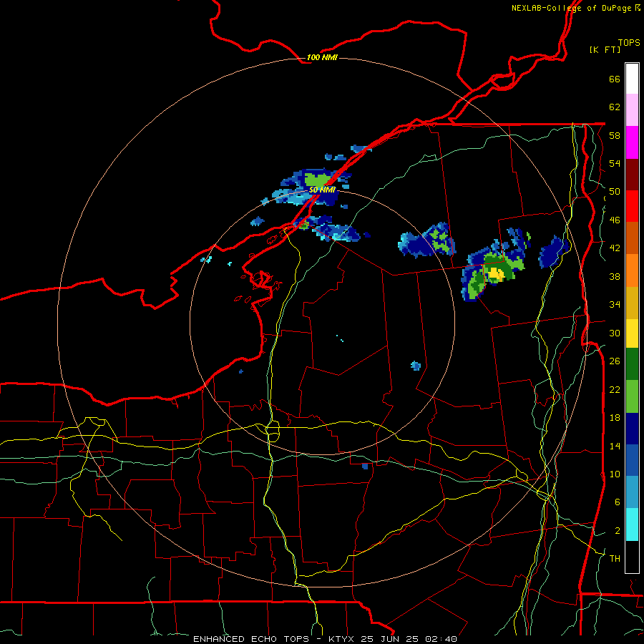This screenshot has height=644, width=644.
Task: Click the NEXLAB-College of DuPage credit text
Action: click(x=571, y=8)
